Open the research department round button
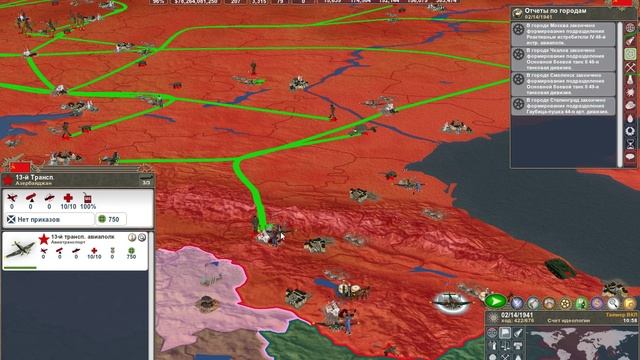This screenshot has width=640, height=360. pos(549,303)
